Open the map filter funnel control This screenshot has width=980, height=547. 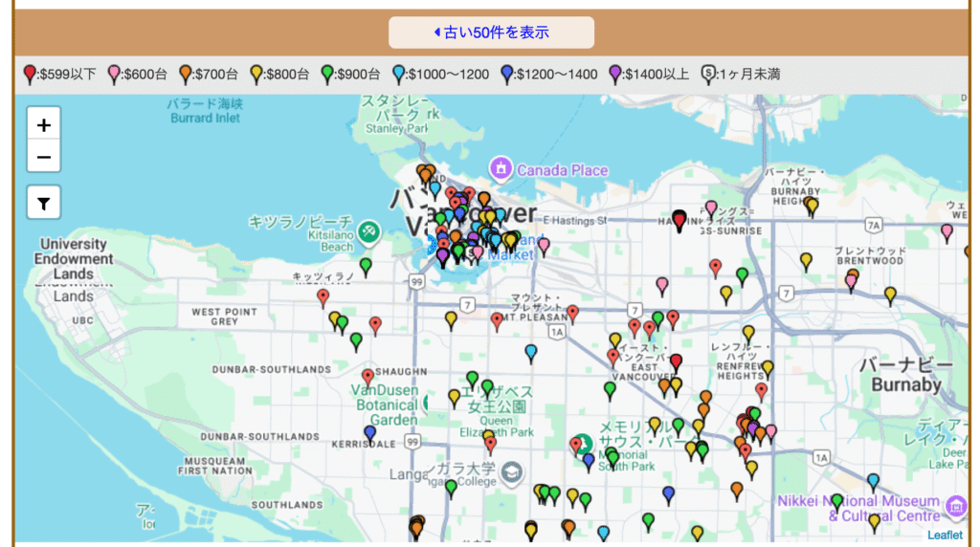pos(44,202)
